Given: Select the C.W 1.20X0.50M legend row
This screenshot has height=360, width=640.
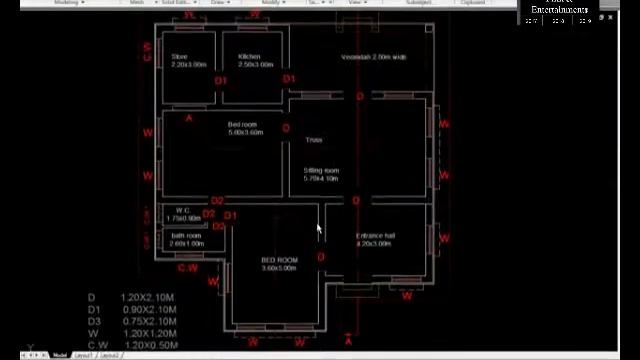Looking at the screenshot, I should click(x=133, y=345).
